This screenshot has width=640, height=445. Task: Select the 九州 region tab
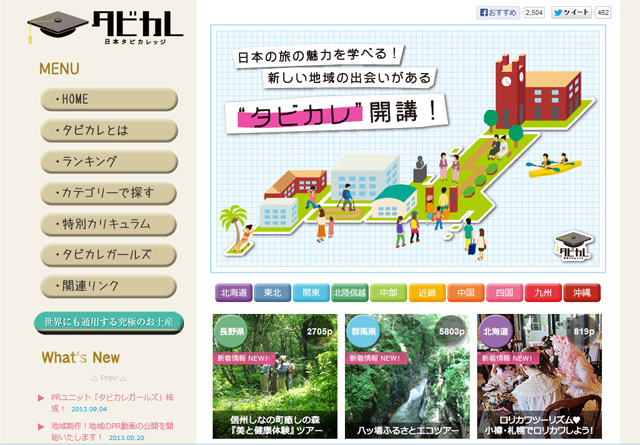point(543,293)
